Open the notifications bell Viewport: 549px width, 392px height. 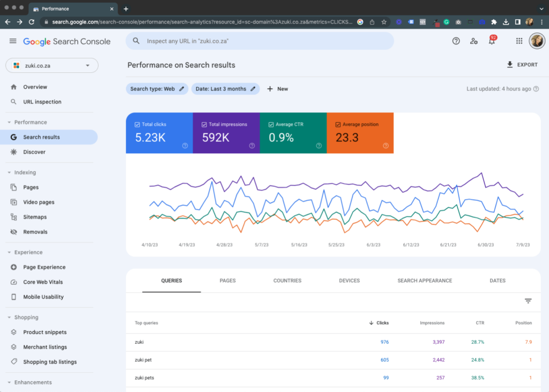point(492,41)
